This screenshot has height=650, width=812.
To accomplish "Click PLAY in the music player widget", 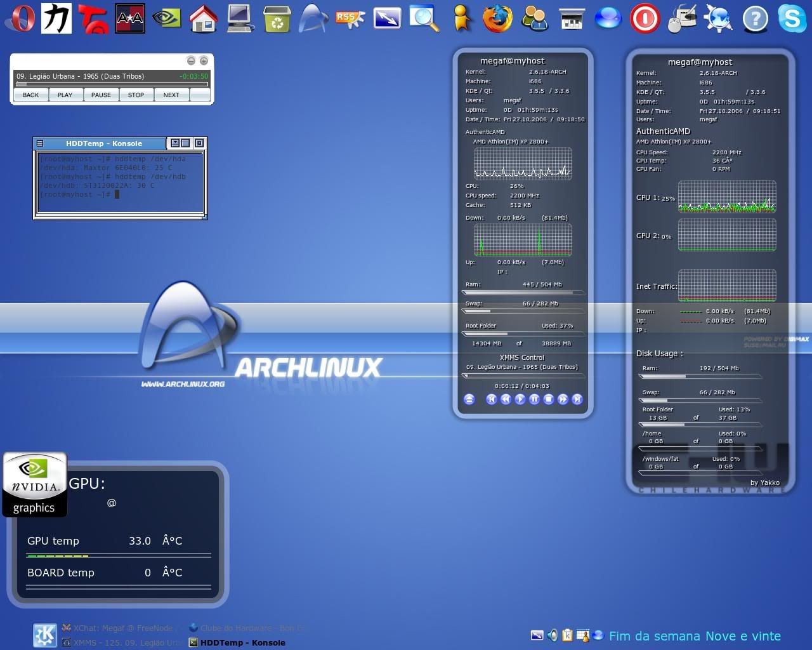I will 65,95.
